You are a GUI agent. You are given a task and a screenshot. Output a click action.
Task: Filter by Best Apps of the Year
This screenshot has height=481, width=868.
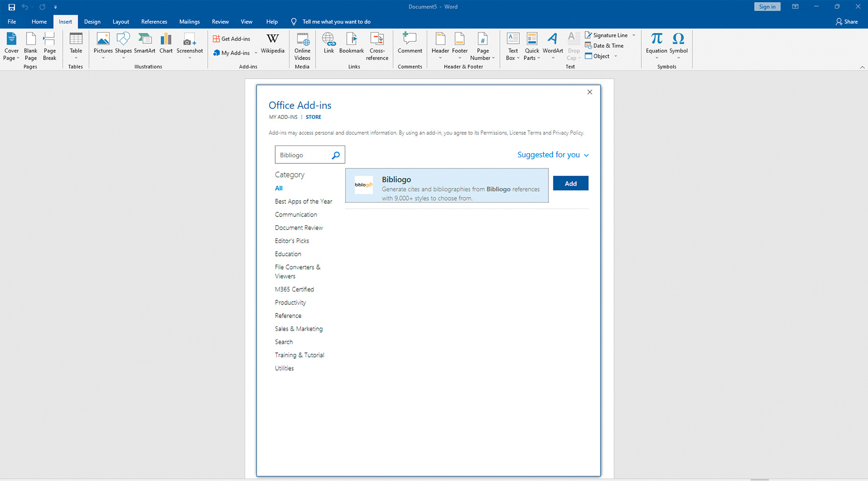303,202
